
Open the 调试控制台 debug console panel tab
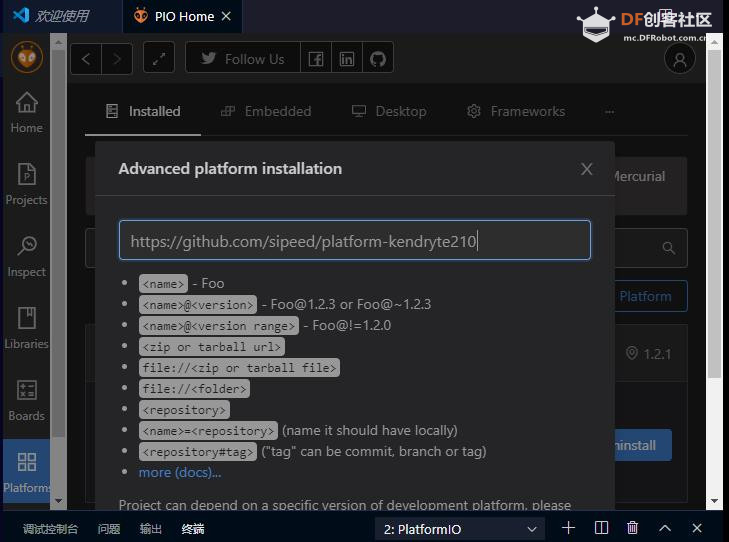click(50, 529)
